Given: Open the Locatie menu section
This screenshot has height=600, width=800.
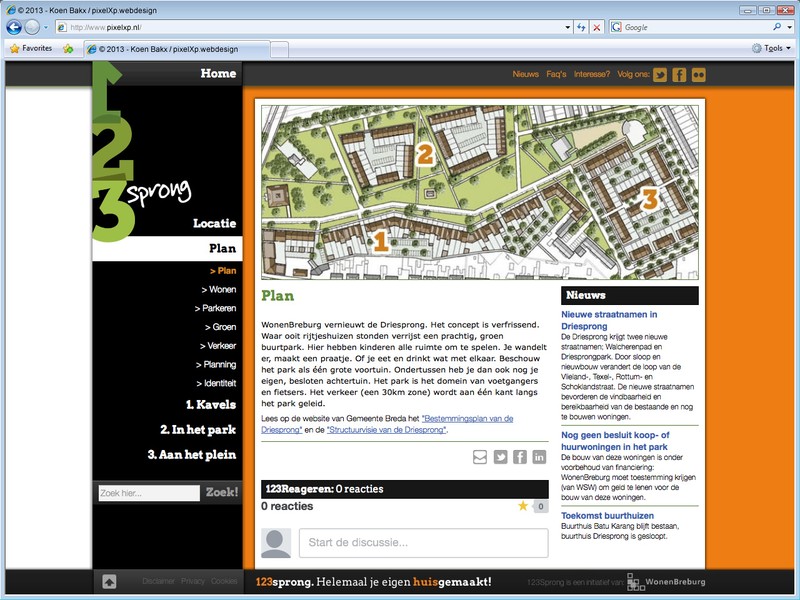Looking at the screenshot, I should tap(214, 223).
